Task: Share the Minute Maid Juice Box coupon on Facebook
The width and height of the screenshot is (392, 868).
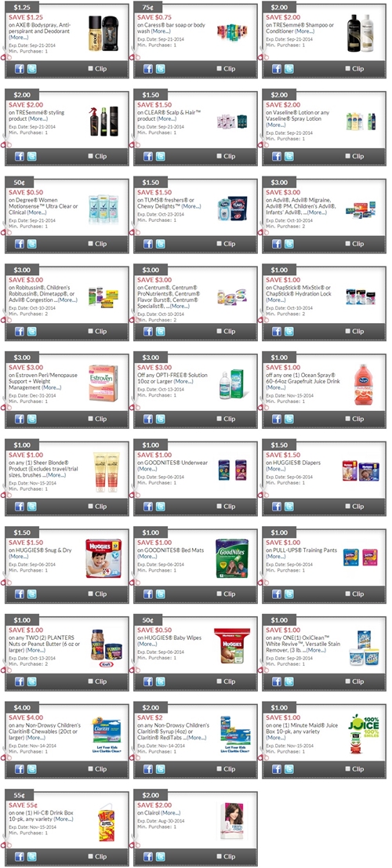Action: (x=276, y=768)
